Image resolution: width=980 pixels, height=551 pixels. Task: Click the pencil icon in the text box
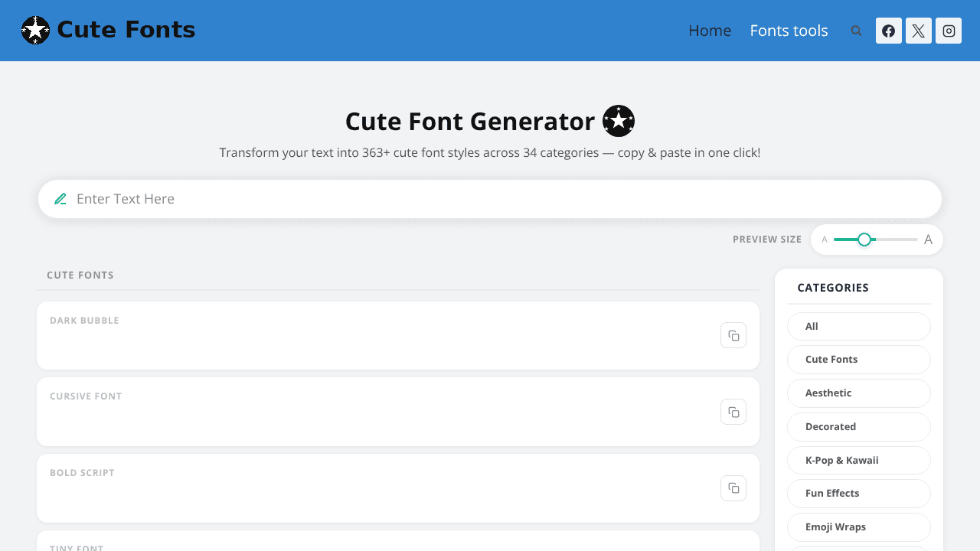coord(60,199)
